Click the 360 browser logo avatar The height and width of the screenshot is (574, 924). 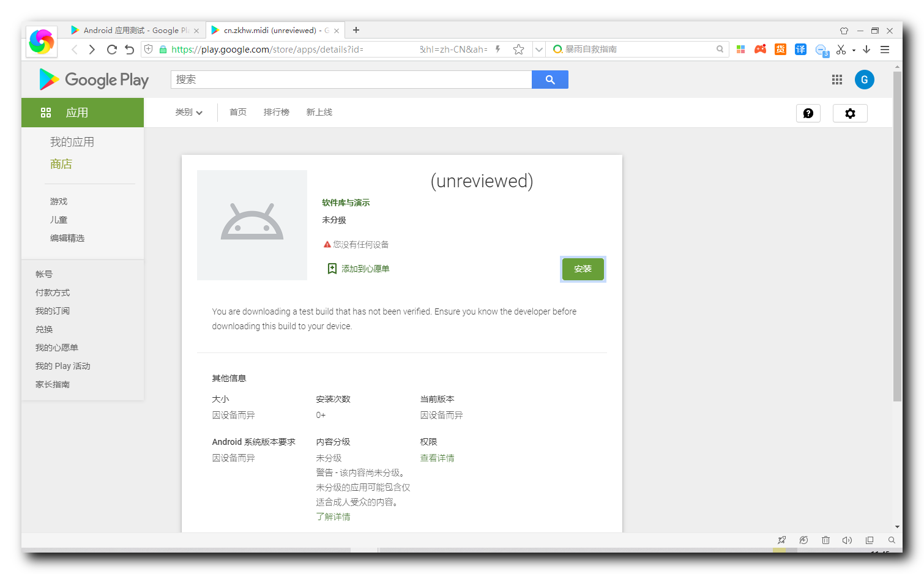pos(42,42)
